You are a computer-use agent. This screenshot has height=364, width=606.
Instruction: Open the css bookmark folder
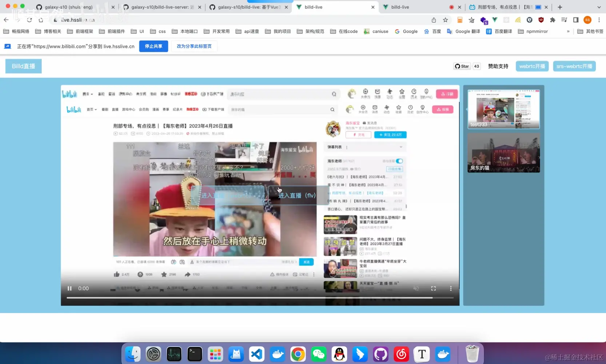(158, 31)
